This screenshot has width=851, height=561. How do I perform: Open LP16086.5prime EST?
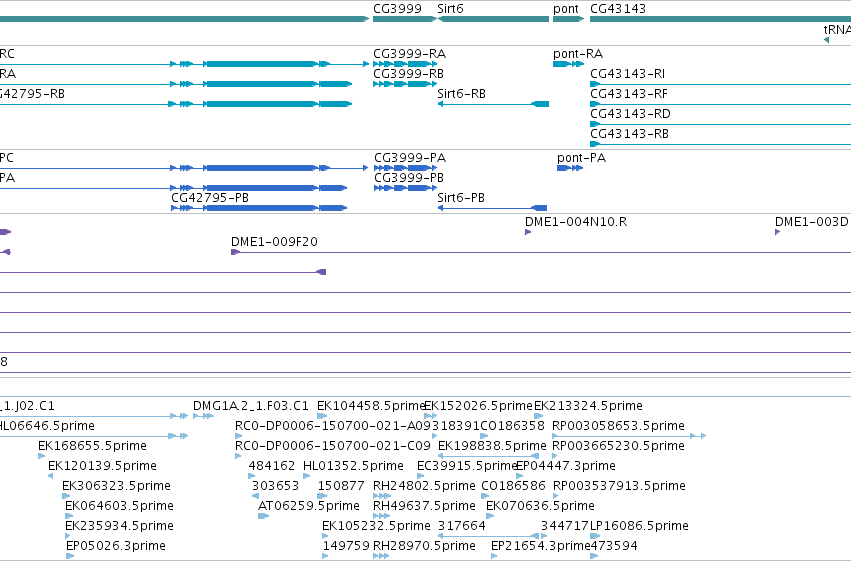[x=639, y=526]
